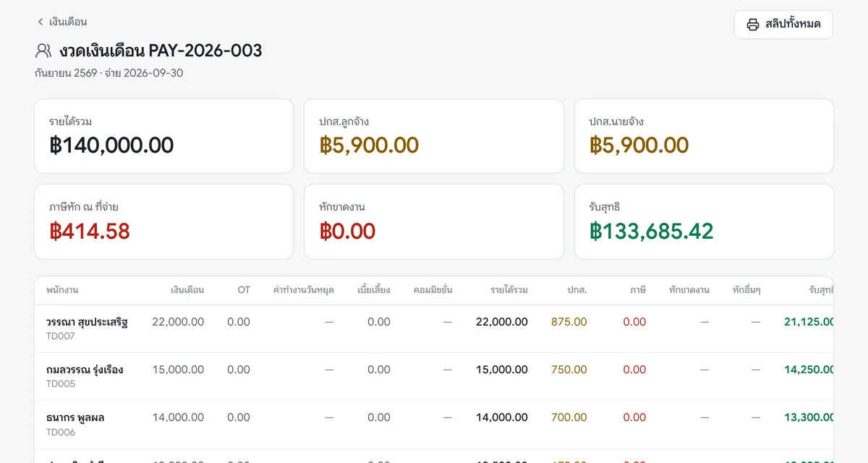868x463 pixels.
Task: Click the ค่าทำงานวันหยุด column header
Action: click(303, 290)
